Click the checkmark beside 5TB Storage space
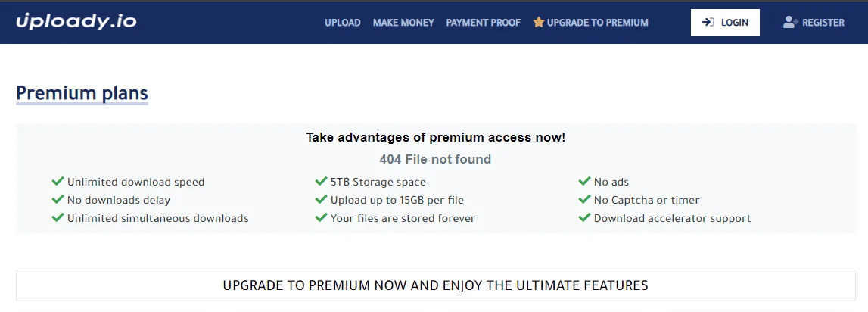 point(321,181)
